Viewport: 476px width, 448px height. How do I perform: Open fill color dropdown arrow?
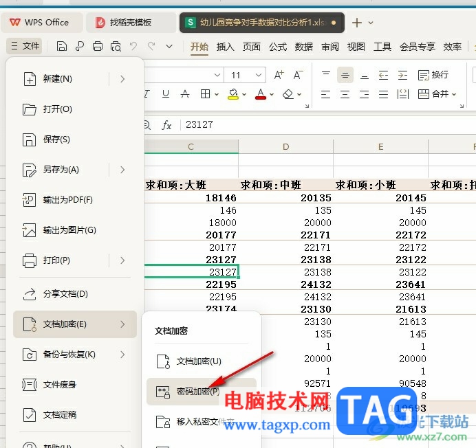244,94
